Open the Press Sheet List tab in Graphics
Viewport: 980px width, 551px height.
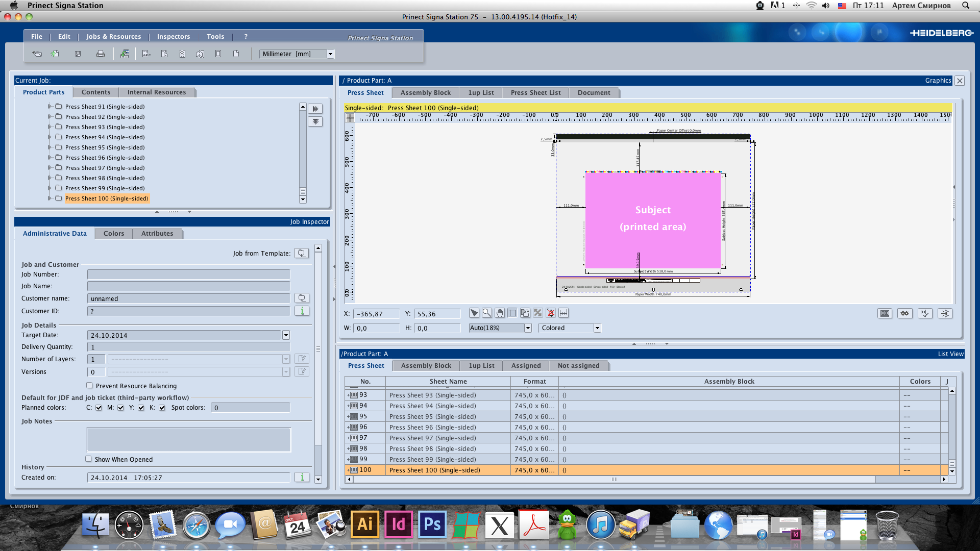pos(535,92)
